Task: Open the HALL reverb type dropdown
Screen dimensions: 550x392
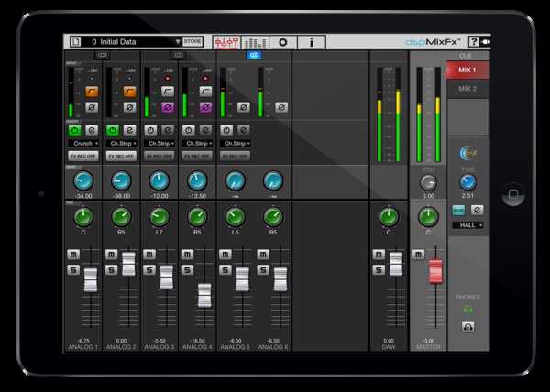Action: coord(467,225)
